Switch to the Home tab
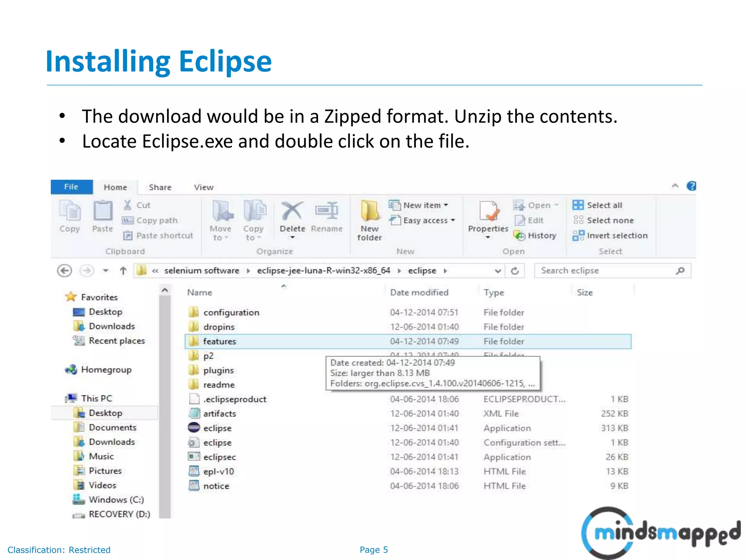The image size is (747, 560). [115, 187]
